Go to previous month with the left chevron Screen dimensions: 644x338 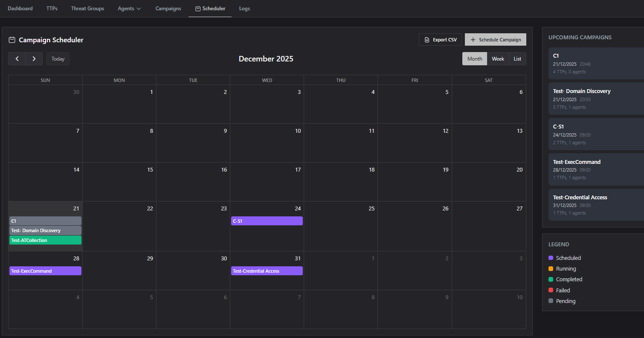coord(17,58)
